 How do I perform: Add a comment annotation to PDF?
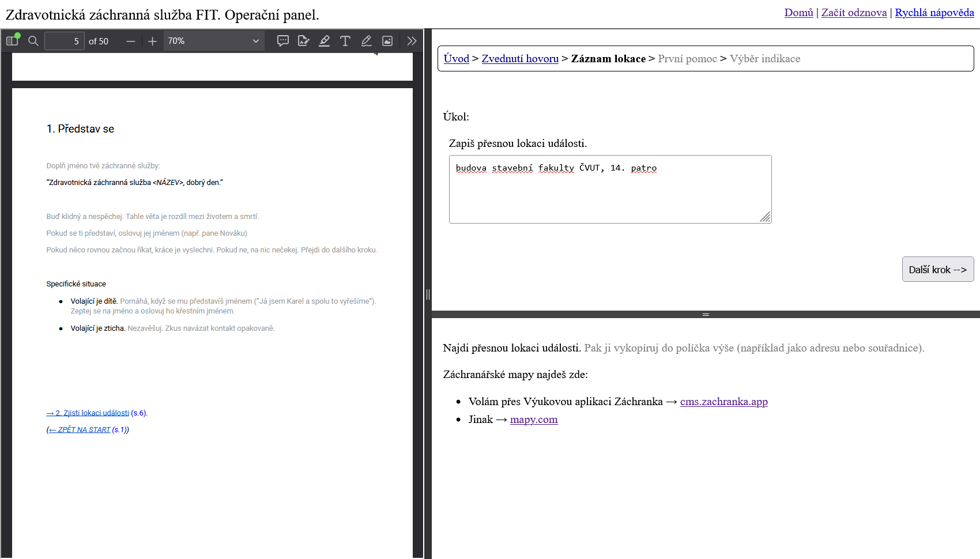pos(282,41)
